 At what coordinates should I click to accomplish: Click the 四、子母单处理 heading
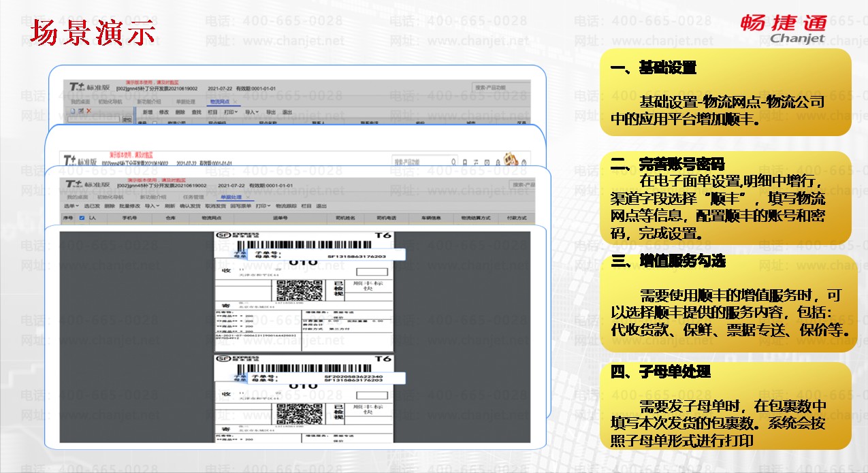click(x=660, y=372)
